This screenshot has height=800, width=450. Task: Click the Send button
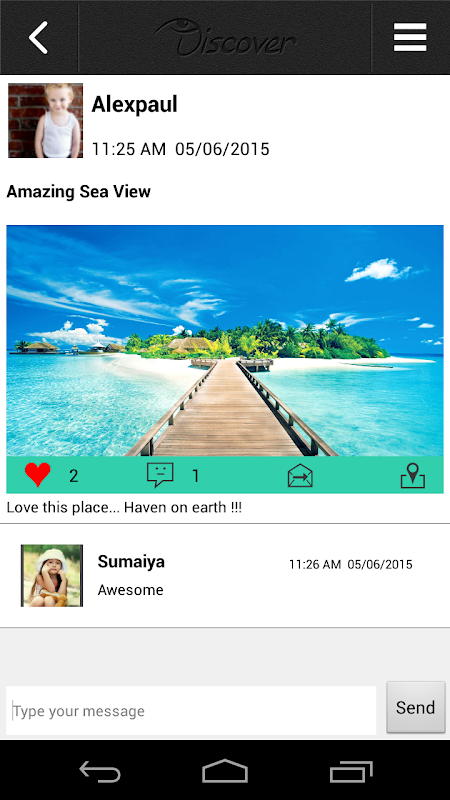point(416,708)
